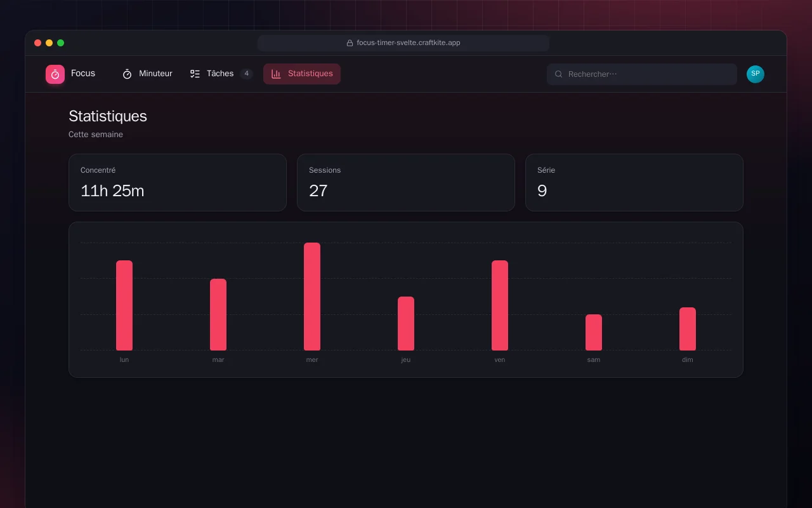Click the pink Focus app logo icon
The width and height of the screenshot is (812, 508).
pos(55,74)
